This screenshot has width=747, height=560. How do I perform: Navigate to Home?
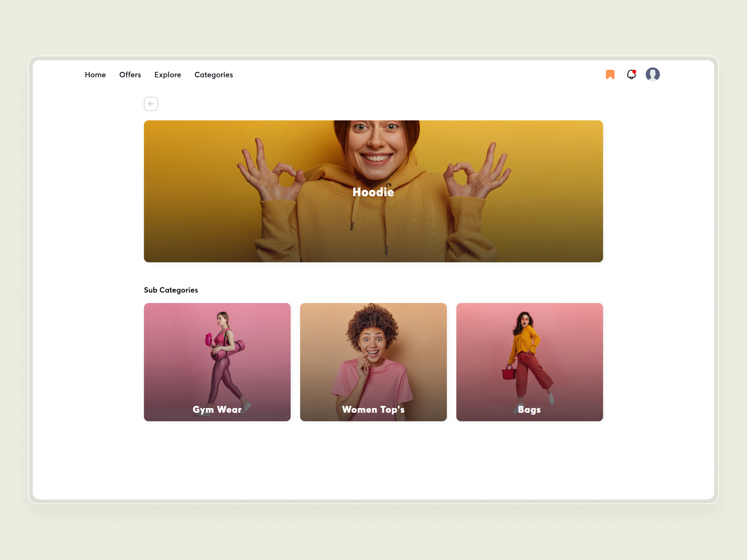tap(95, 75)
